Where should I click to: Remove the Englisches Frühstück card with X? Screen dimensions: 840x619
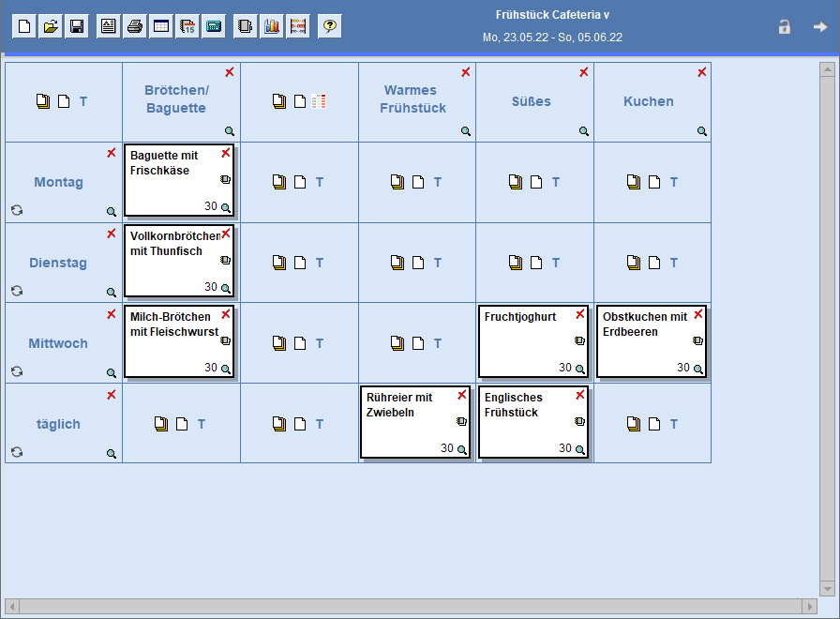pyautogui.click(x=579, y=395)
